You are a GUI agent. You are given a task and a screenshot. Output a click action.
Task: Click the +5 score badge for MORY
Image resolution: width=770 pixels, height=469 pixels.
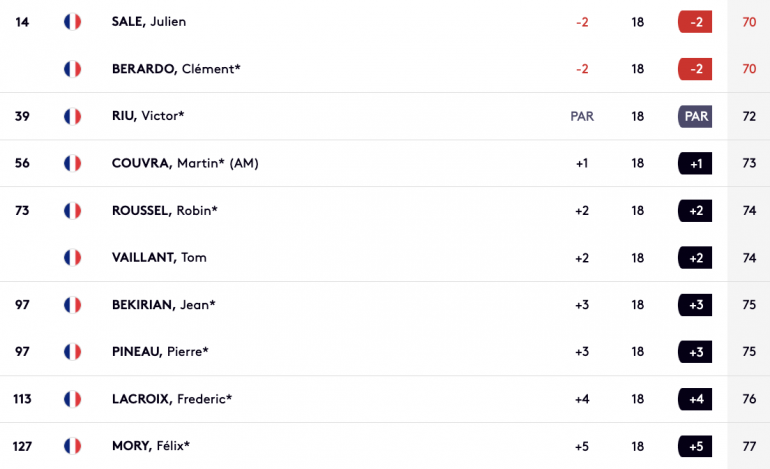(695, 446)
